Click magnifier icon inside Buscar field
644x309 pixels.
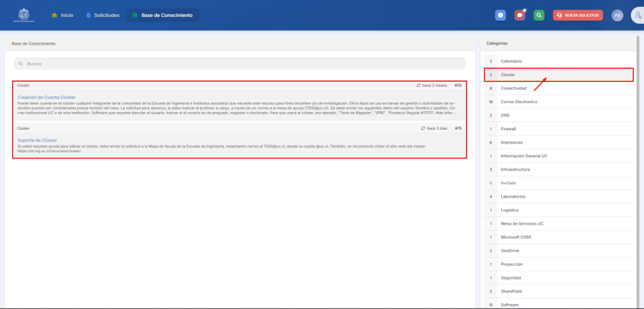point(21,64)
